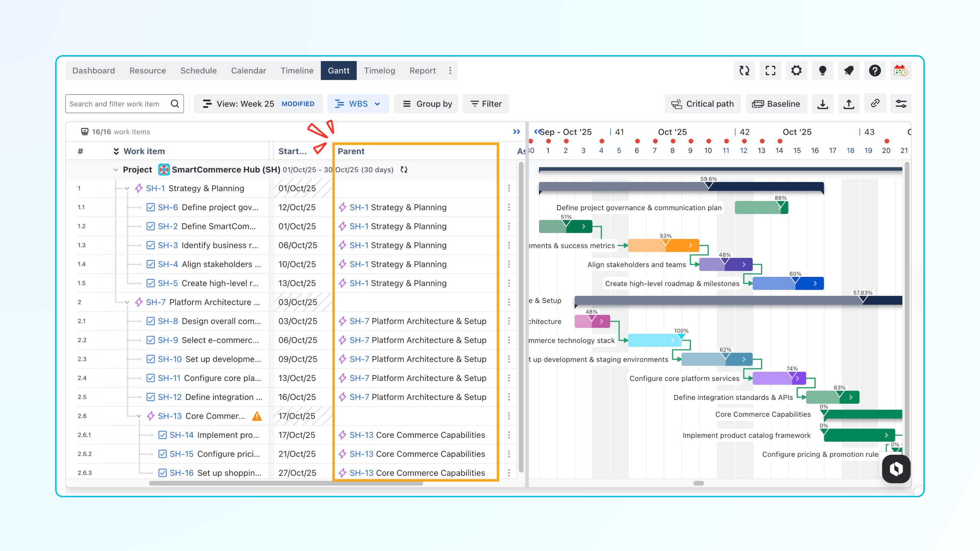Toggle checkbox icon for SH-16 work item

[x=162, y=473]
